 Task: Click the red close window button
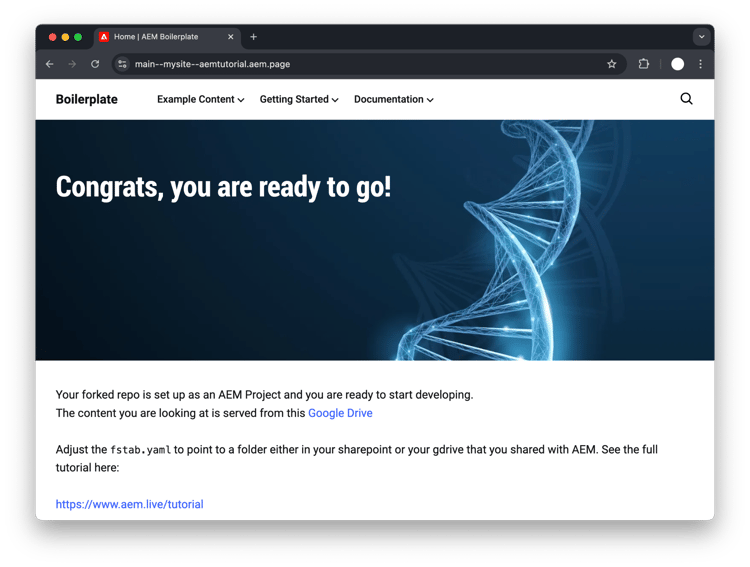click(x=53, y=37)
